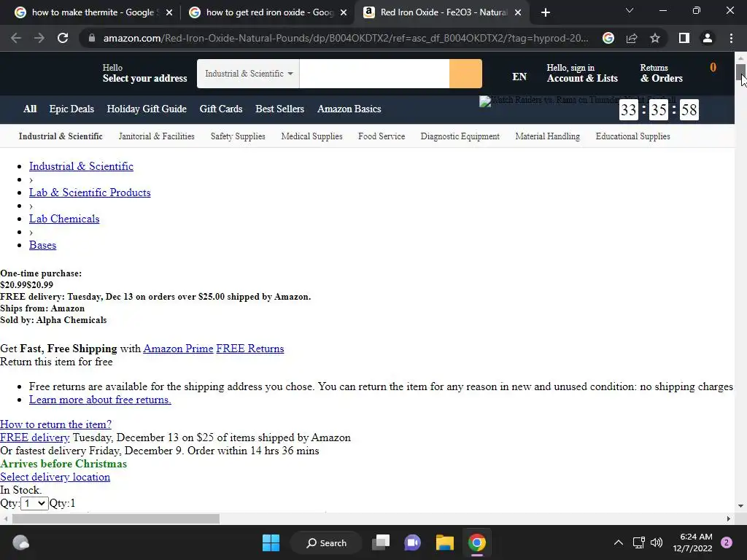Close the 'how to get red iron oxide' tab
The image size is (747, 560).
point(344,12)
